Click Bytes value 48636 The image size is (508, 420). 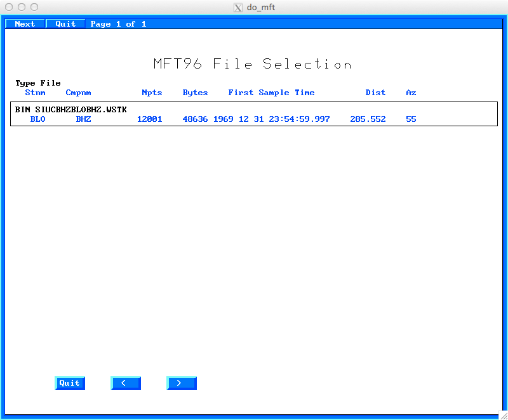[195, 119]
